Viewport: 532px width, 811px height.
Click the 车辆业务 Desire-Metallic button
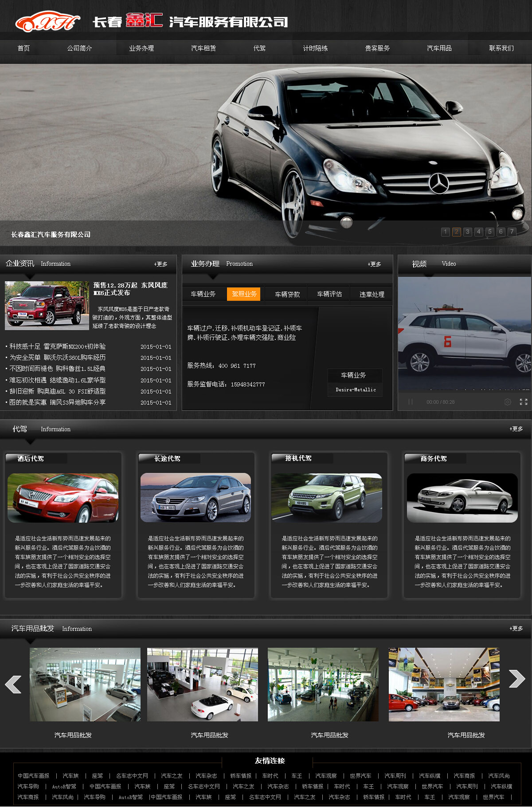tap(355, 382)
